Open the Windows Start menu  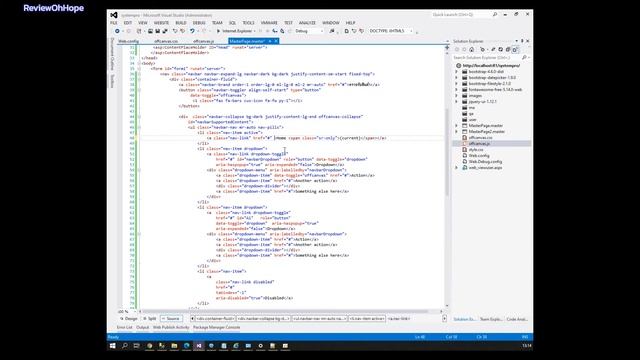[113, 346]
